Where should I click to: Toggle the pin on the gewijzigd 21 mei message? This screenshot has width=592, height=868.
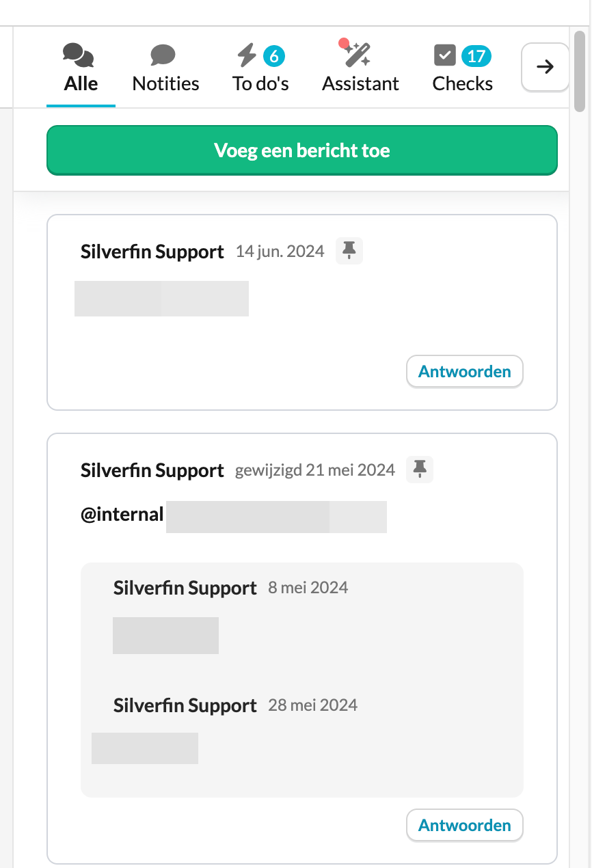pos(420,470)
